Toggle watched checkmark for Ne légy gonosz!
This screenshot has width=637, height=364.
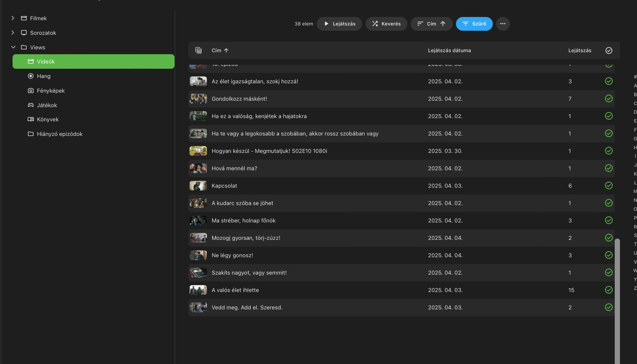tap(608, 255)
